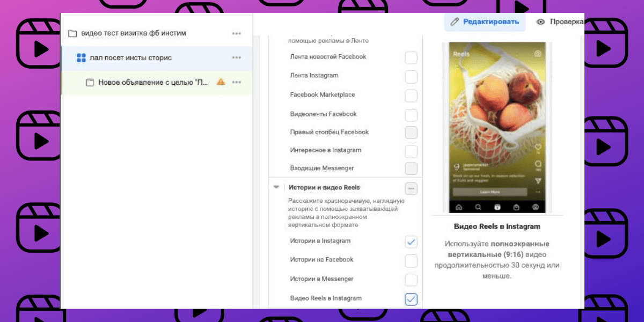Click the Истории и видео Reels heading
This screenshot has height=322, width=644.
coord(324,188)
